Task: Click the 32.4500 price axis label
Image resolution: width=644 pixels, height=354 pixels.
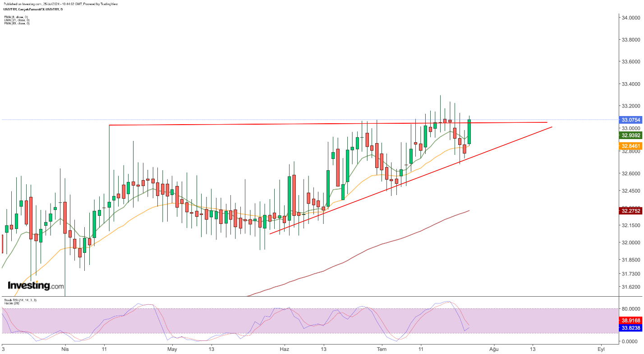Action: [x=631, y=191]
